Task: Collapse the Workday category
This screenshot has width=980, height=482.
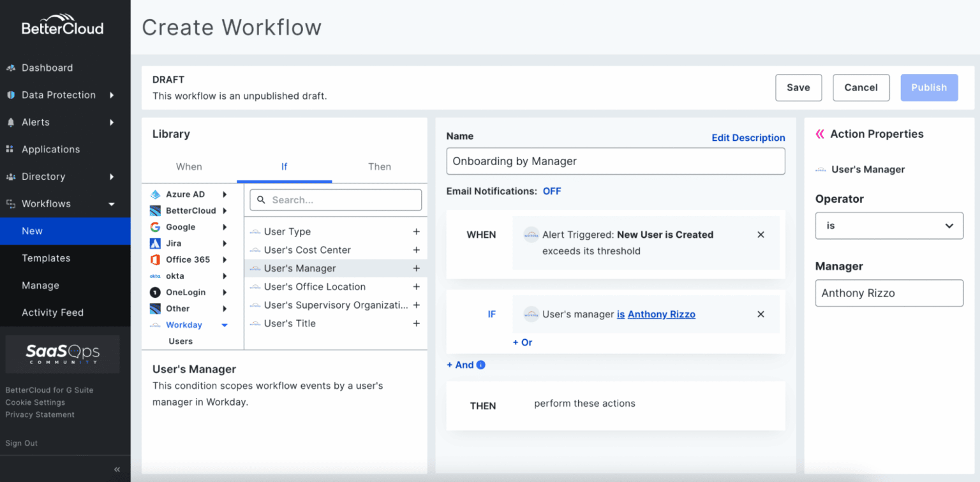Action: pos(224,325)
